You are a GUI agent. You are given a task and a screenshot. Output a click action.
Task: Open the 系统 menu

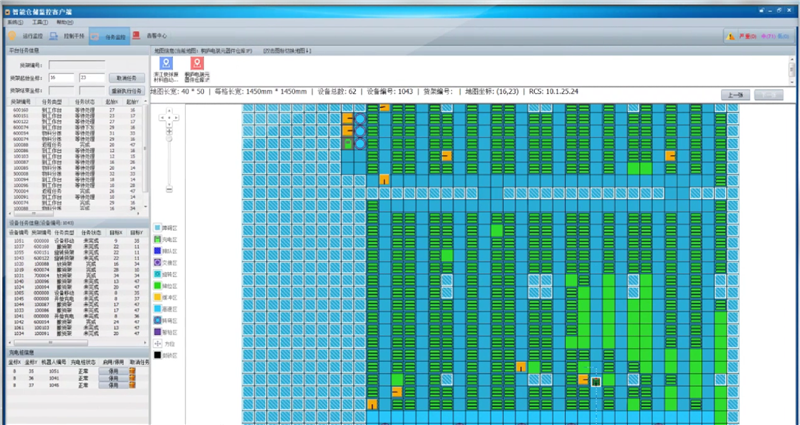(x=14, y=21)
